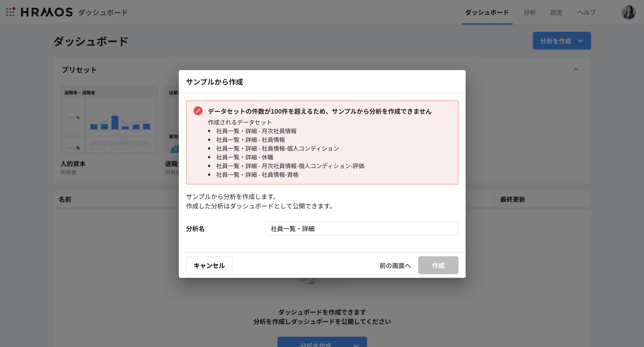Click the 最終更新 column header
The image size is (644, 347).
pos(512,199)
